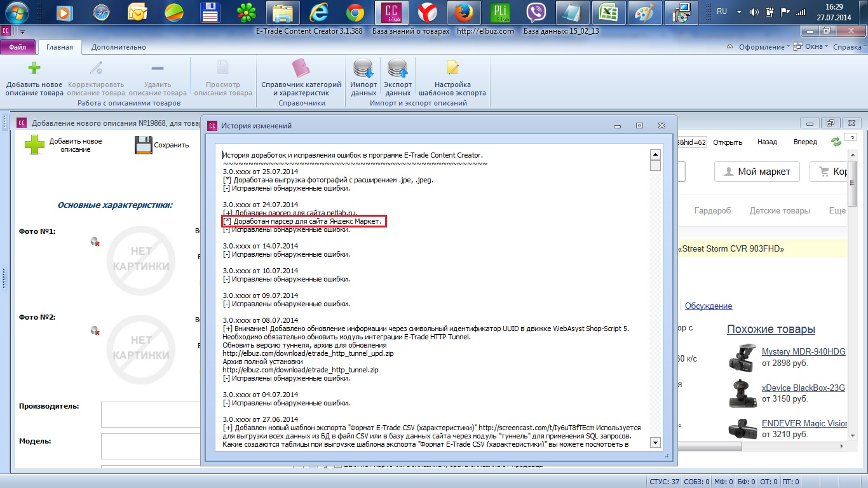Switch to the Главная ribbon tab
Image resolution: width=868 pixels, height=488 pixels.
point(60,47)
